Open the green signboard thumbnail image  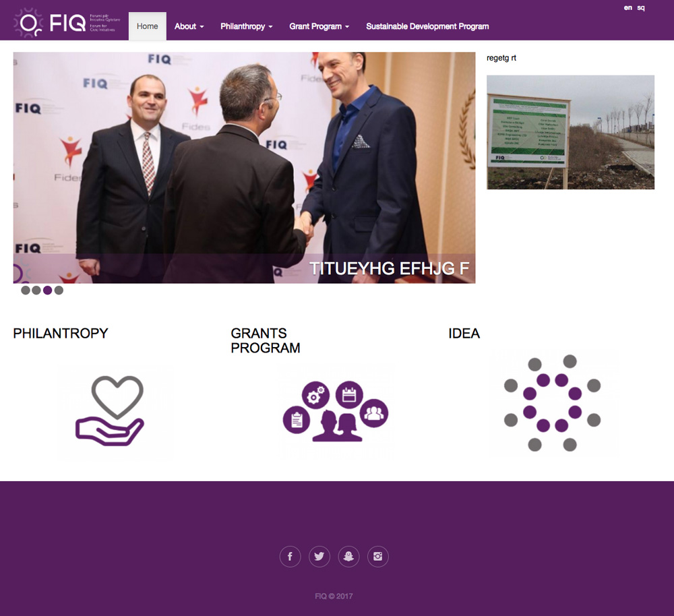[x=570, y=132]
